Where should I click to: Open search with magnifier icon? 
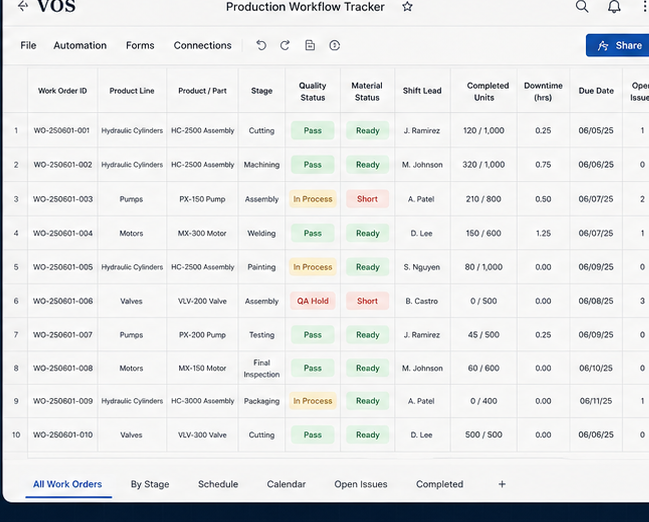582,6
